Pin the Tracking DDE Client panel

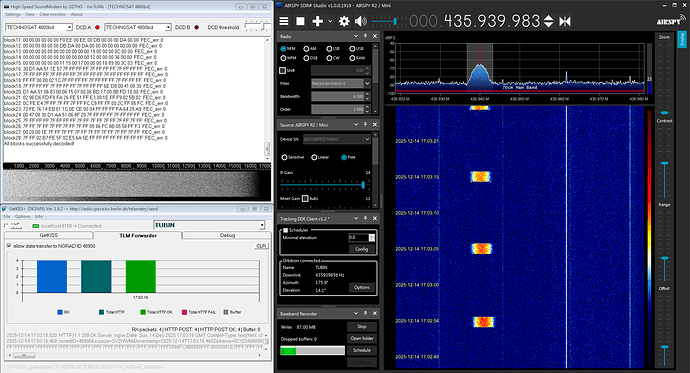coord(365,218)
